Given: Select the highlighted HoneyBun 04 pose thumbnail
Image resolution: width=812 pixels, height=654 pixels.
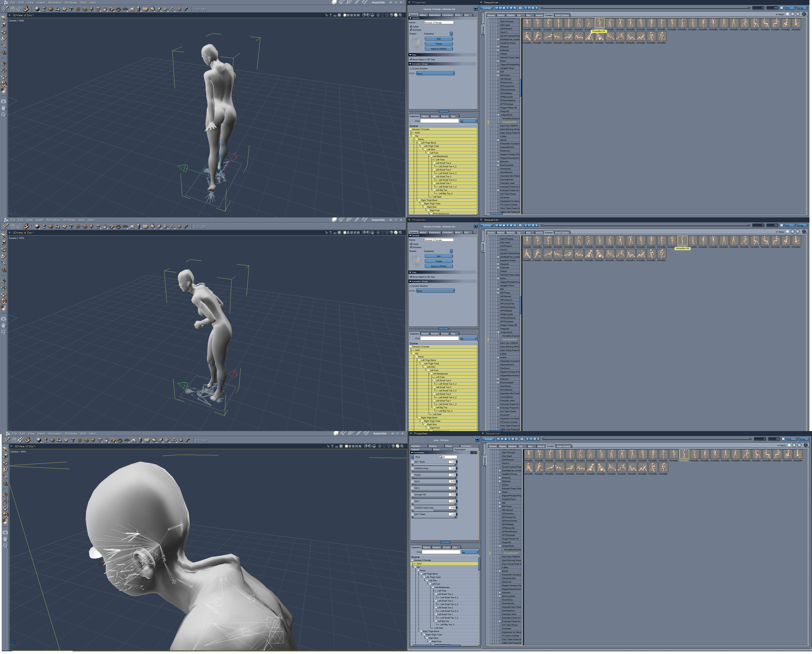Looking at the screenshot, I should 599,23.
